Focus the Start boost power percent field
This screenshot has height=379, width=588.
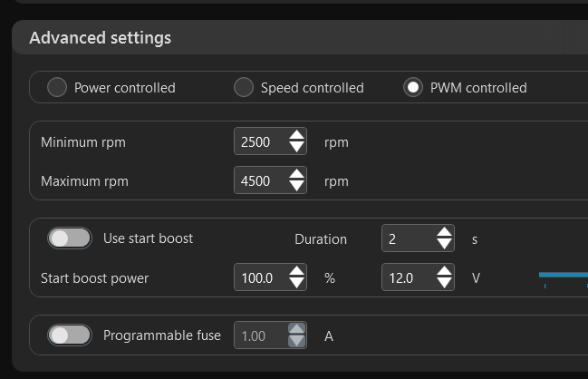(x=260, y=278)
